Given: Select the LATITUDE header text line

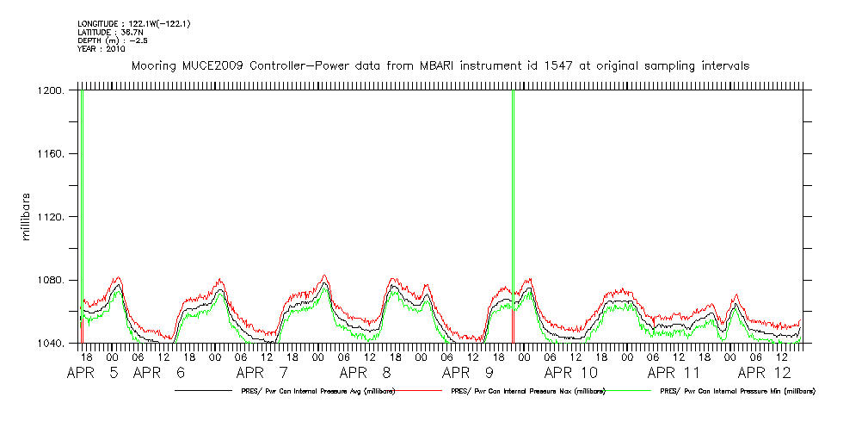Looking at the screenshot, I should [108, 32].
